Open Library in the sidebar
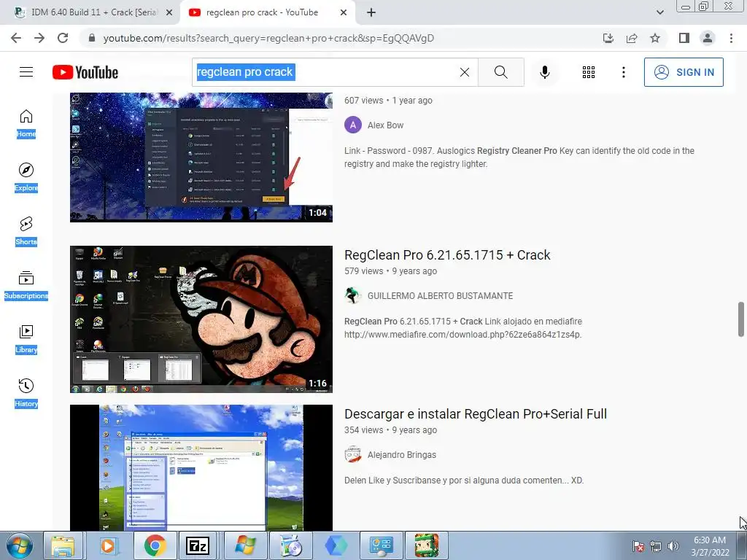The height and width of the screenshot is (560, 747). pos(26,339)
